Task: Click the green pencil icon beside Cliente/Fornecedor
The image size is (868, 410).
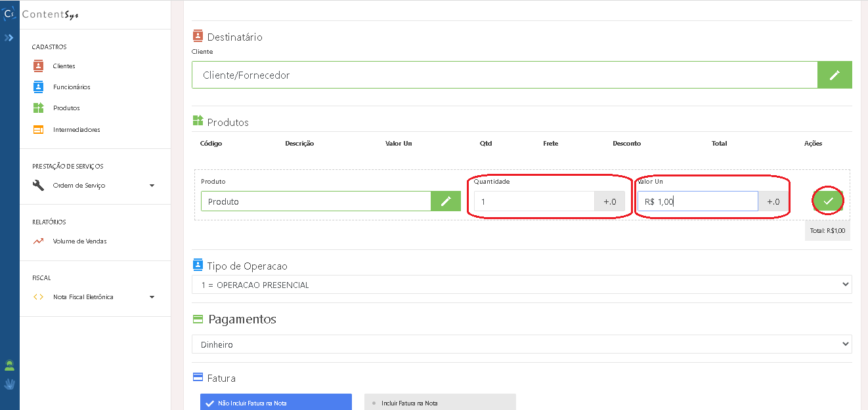Action: [835, 75]
